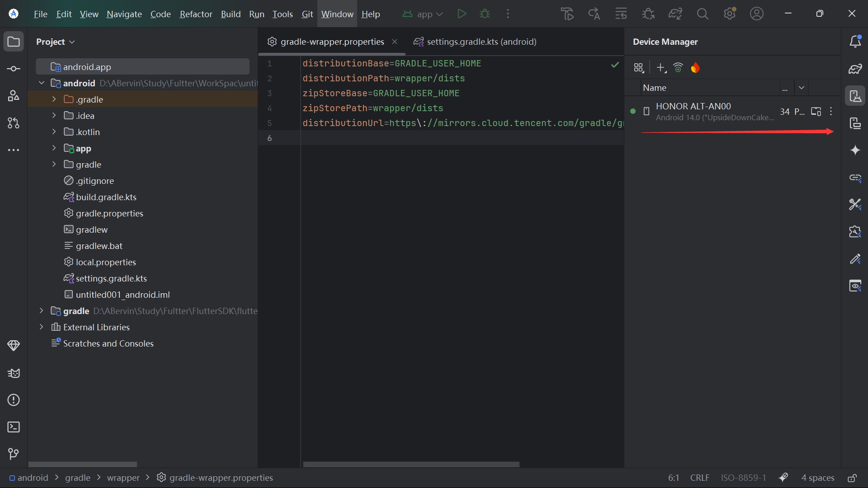
Task: Open the app run configuration dropdown
Action: pos(422,14)
